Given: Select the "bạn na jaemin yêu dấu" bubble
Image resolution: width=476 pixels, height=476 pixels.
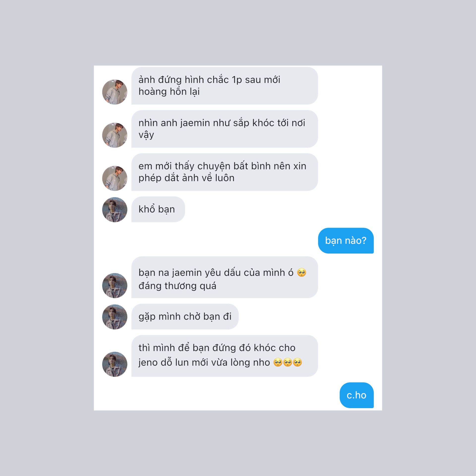Looking at the screenshot, I should 225,277.
